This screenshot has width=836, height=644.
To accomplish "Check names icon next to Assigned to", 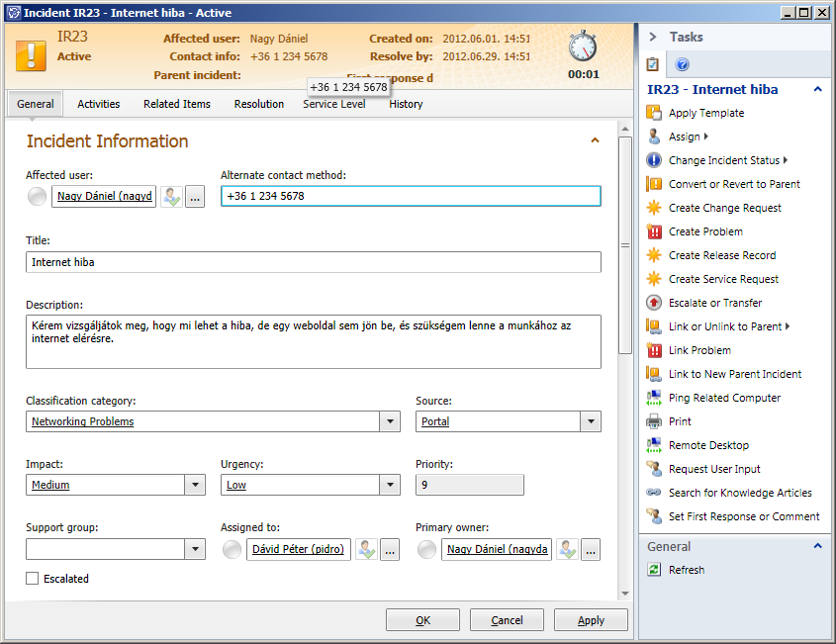I will pos(367,549).
